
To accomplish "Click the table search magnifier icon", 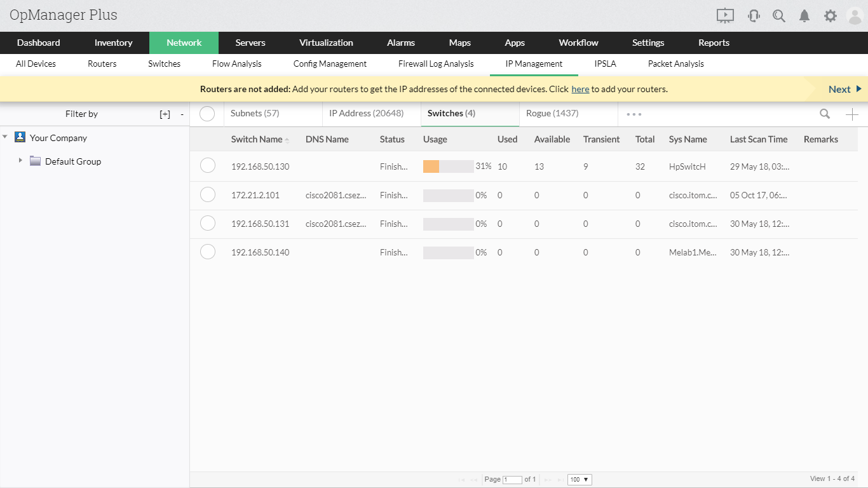I will coord(825,114).
